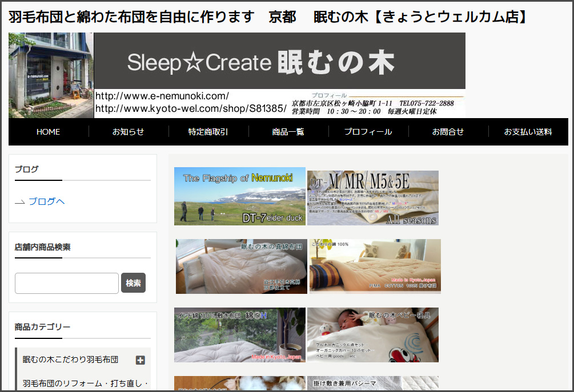Open the お支払い送料 page

[529, 131]
